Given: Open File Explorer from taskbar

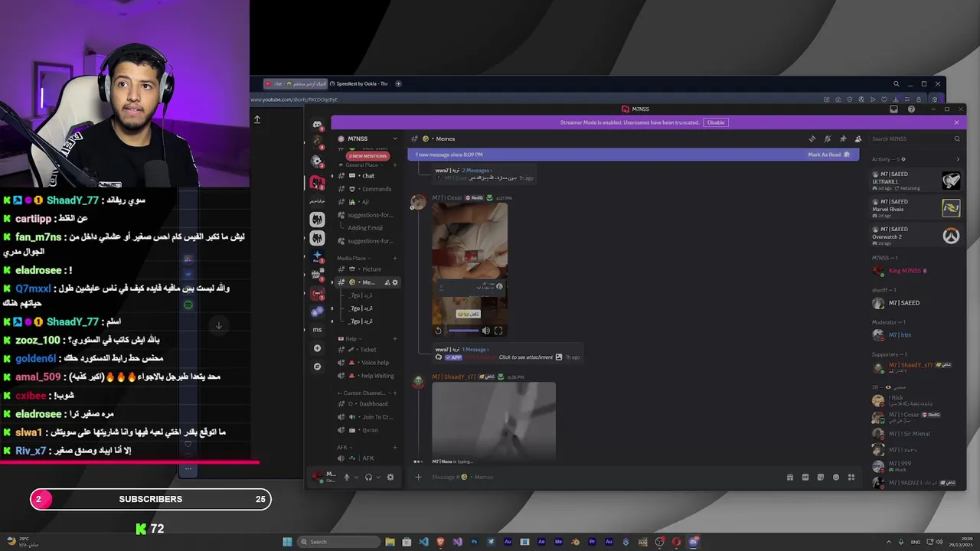Looking at the screenshot, I should pyautogui.click(x=390, y=542).
